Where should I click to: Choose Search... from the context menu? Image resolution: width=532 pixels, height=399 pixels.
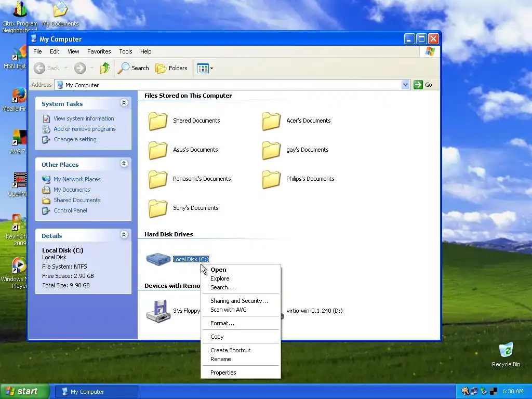(x=241, y=287)
